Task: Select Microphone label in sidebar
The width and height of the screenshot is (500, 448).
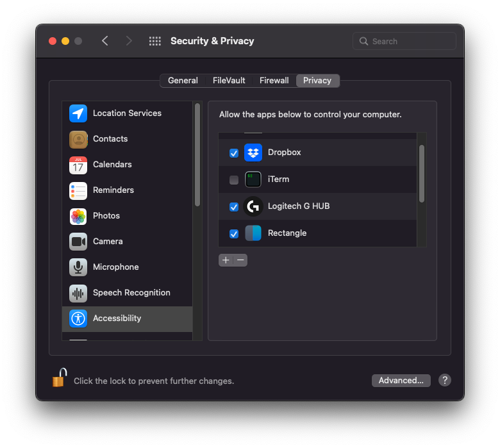Action: [116, 267]
